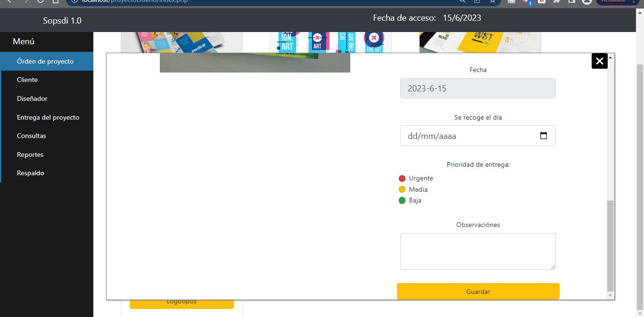This screenshot has width=644, height=317.
Task: Click inside the Observaciónes text area
Action: tap(478, 251)
